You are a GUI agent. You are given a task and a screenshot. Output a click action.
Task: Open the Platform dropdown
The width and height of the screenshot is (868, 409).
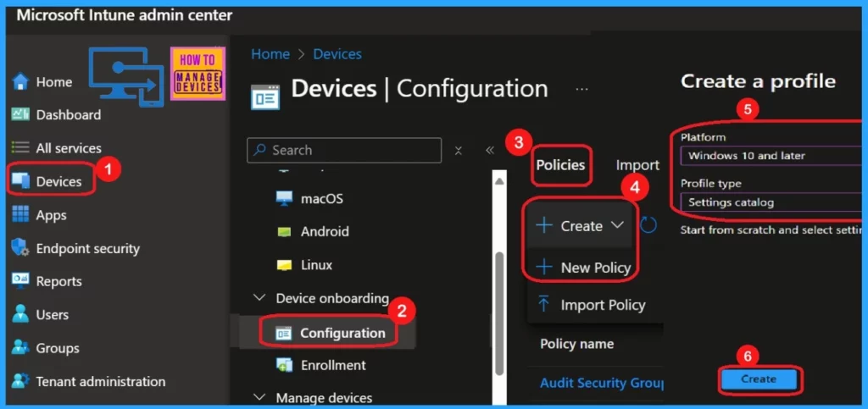point(770,156)
